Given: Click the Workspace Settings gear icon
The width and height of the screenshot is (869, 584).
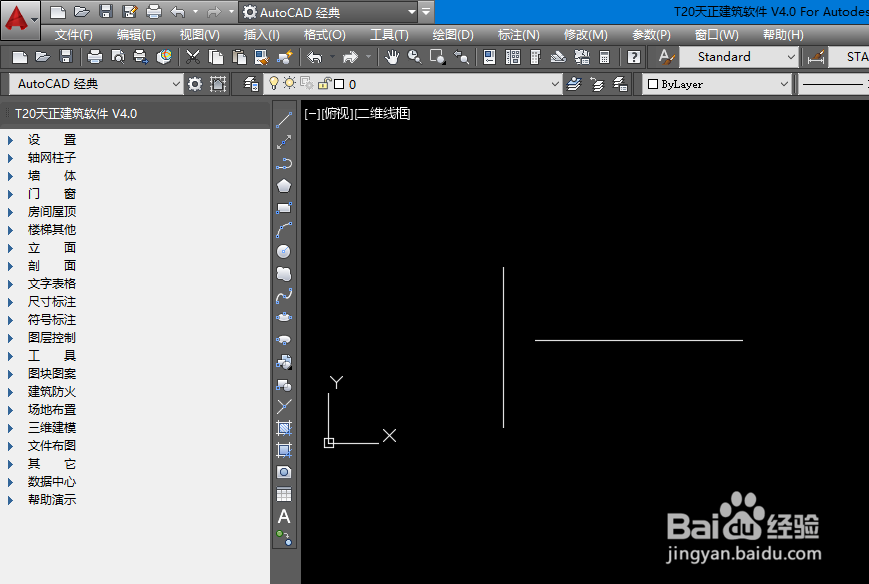Looking at the screenshot, I should [195, 84].
